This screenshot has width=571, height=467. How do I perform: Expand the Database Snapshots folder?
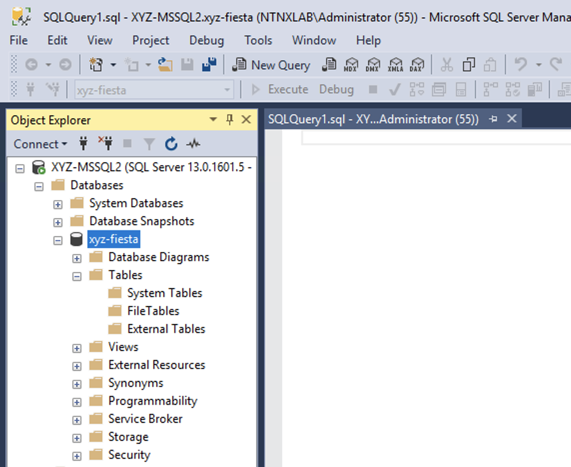click(58, 222)
